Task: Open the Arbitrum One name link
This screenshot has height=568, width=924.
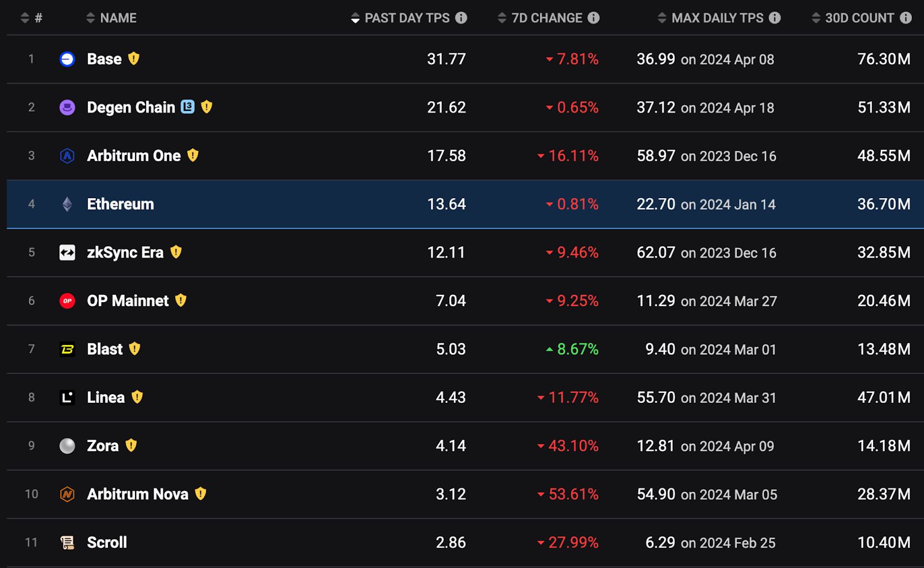Action: [x=134, y=156]
